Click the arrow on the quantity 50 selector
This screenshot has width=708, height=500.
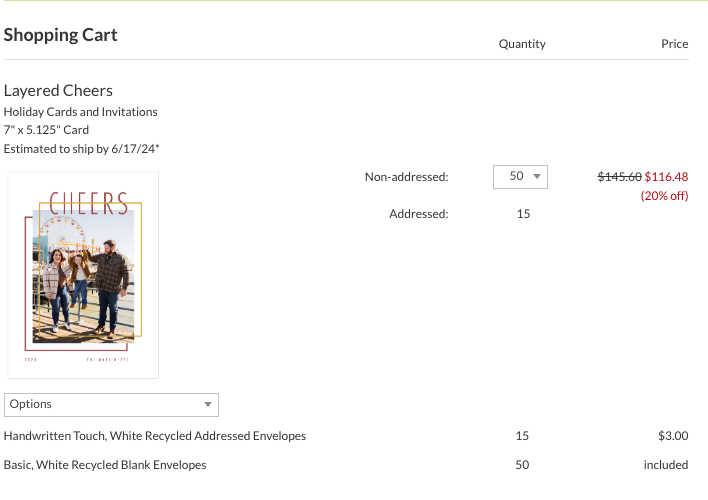pyautogui.click(x=537, y=177)
